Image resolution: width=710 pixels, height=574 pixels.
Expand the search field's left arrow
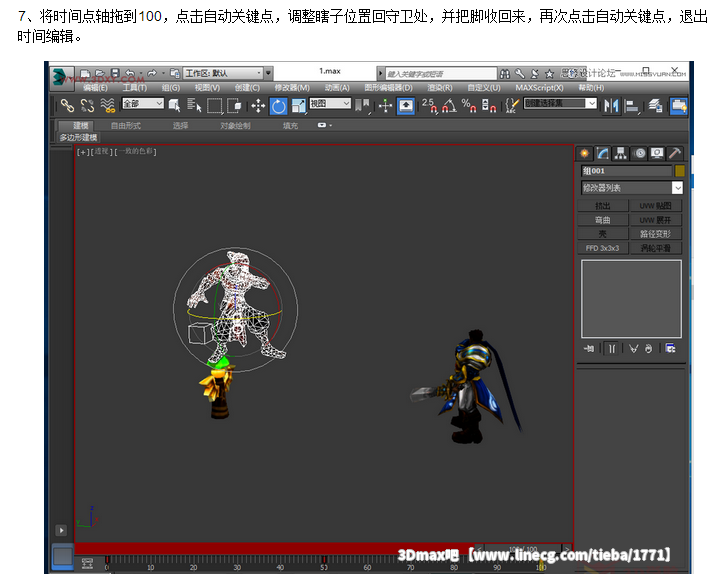click(380, 73)
